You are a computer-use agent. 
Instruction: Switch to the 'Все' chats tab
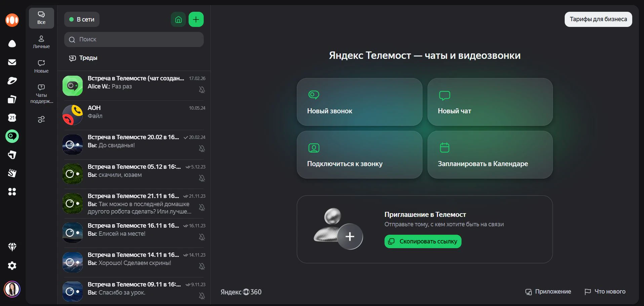[41, 18]
